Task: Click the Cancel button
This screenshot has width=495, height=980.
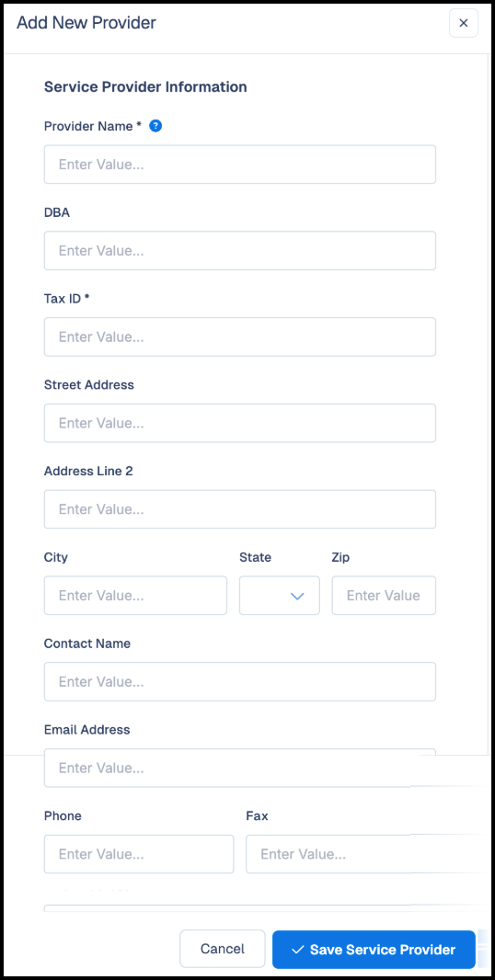Action: [x=222, y=950]
